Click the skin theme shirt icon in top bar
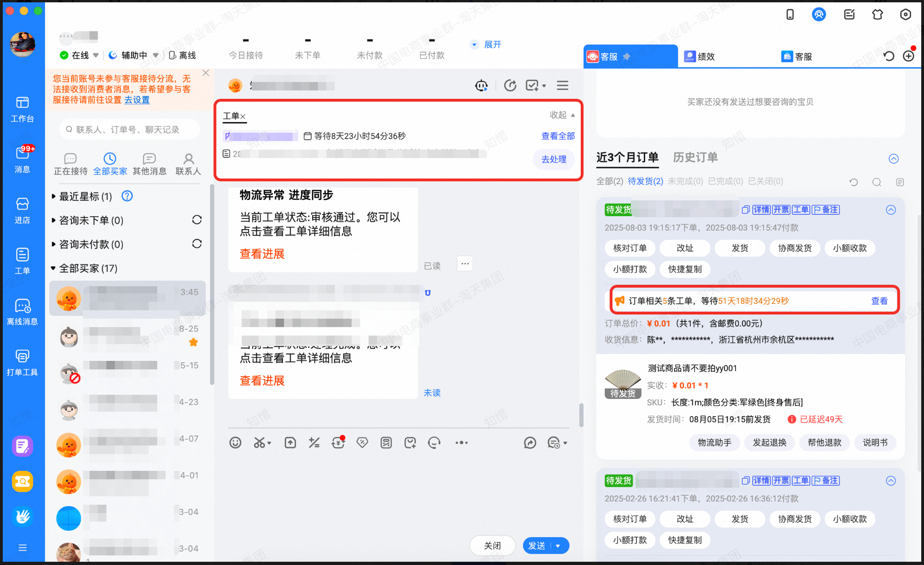Viewport: 924px width, 565px height. pos(877,15)
